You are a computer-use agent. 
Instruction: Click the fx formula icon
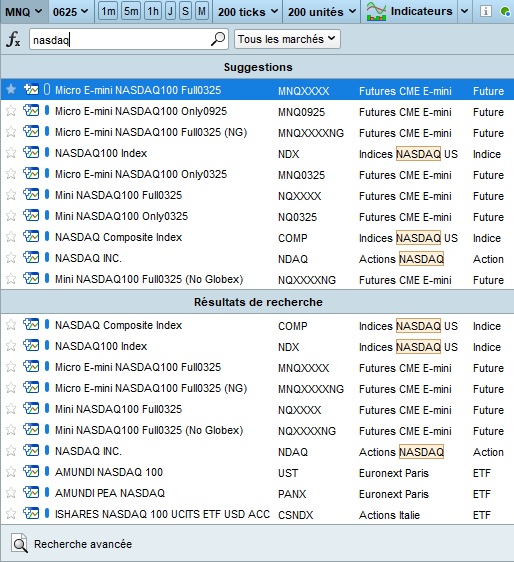click(13, 39)
